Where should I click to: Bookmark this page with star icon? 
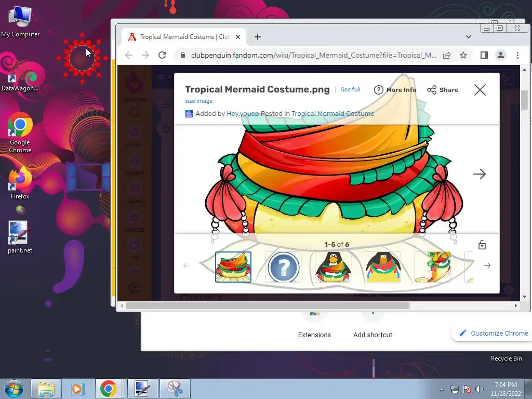click(x=463, y=55)
